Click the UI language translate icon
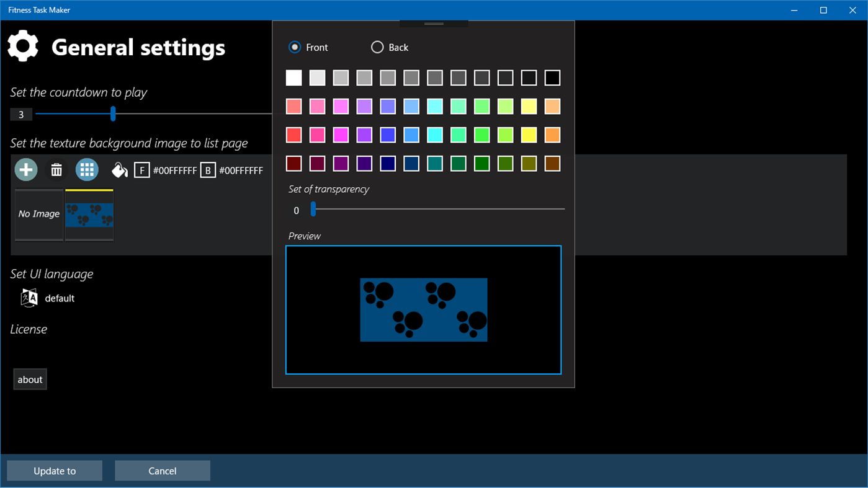Image resolution: width=868 pixels, height=488 pixels. pyautogui.click(x=29, y=298)
